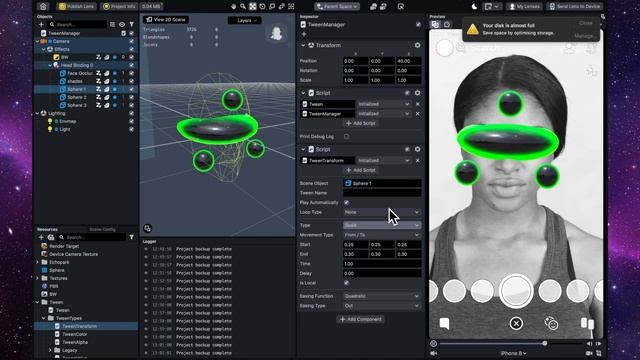The width and height of the screenshot is (640, 360).
Task: Open the Loop Type dropdown
Action: click(x=382, y=212)
